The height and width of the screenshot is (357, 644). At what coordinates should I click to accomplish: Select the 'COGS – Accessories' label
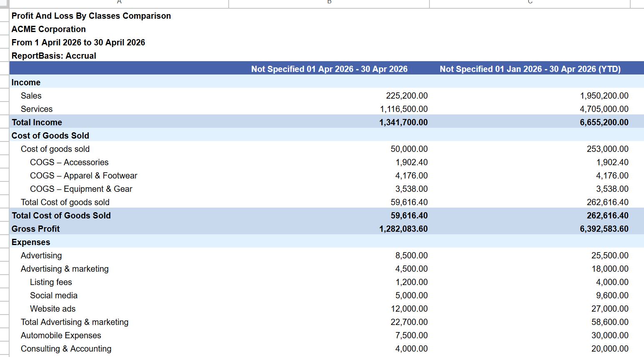69,162
